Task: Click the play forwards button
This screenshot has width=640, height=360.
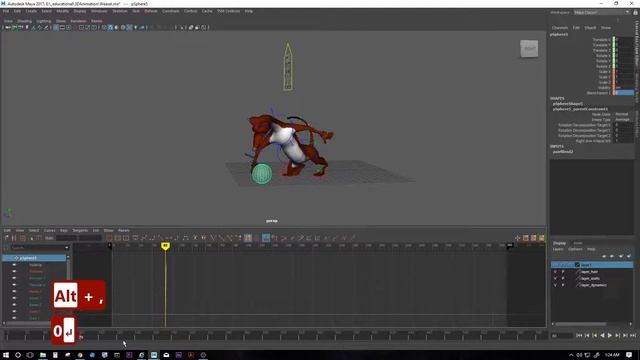Action: (x=610, y=336)
